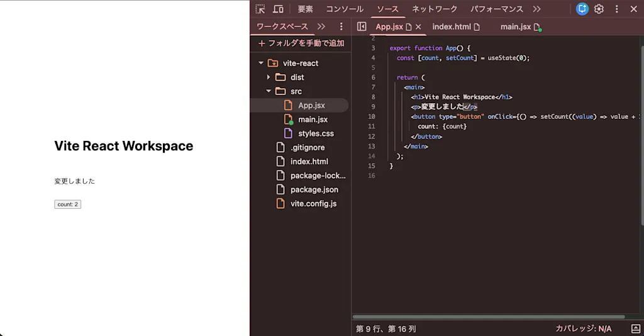
Task: Open package.json in the file tree
Action: tap(314, 190)
